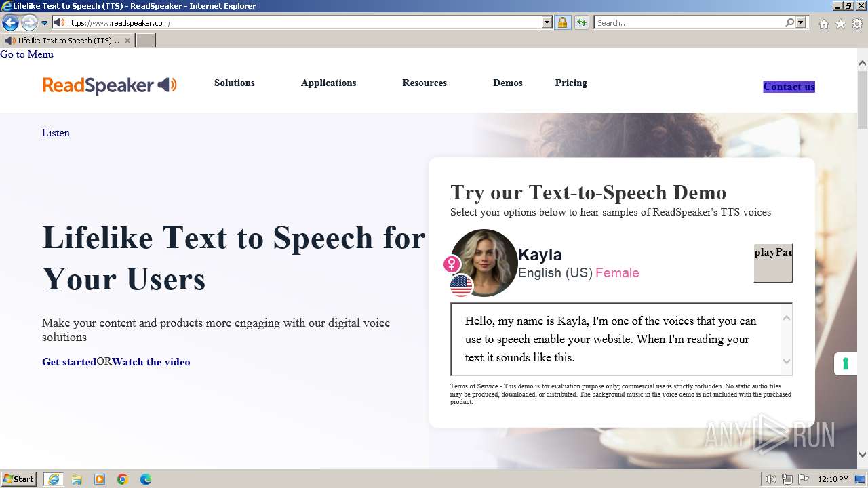Open the Home icon
868x488 pixels.
coord(823,24)
